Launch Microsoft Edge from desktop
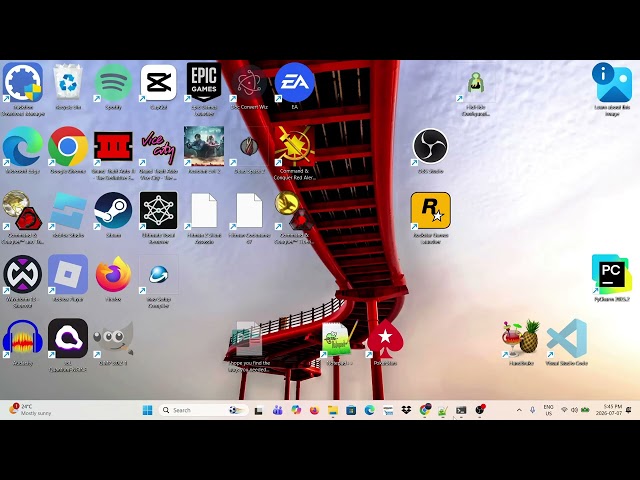Image resolution: width=640 pixels, height=480 pixels. point(22,147)
